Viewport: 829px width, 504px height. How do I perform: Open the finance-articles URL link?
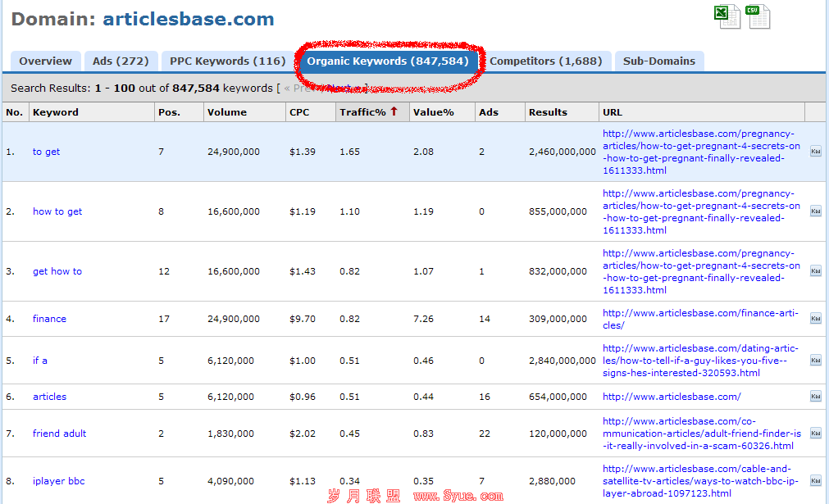[699, 319]
